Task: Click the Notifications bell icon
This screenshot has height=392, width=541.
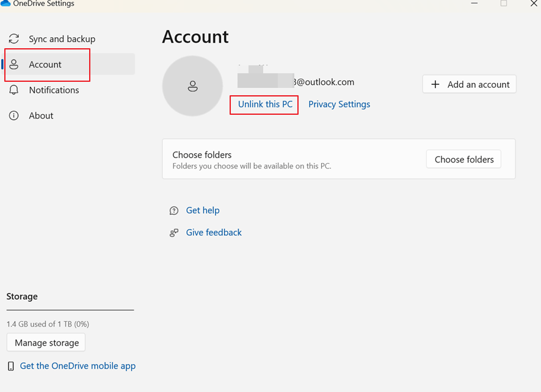Action: coord(14,90)
